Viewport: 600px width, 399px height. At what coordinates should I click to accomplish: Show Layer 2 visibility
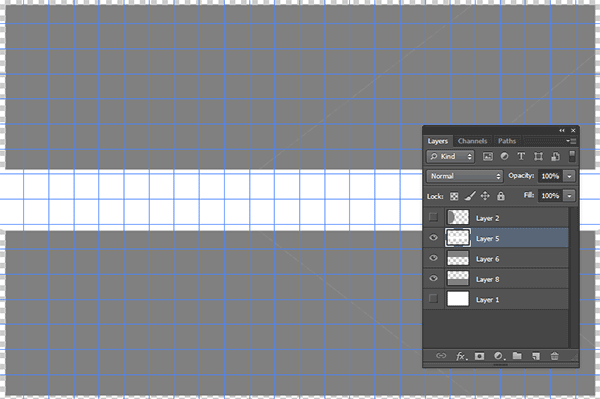click(x=433, y=217)
